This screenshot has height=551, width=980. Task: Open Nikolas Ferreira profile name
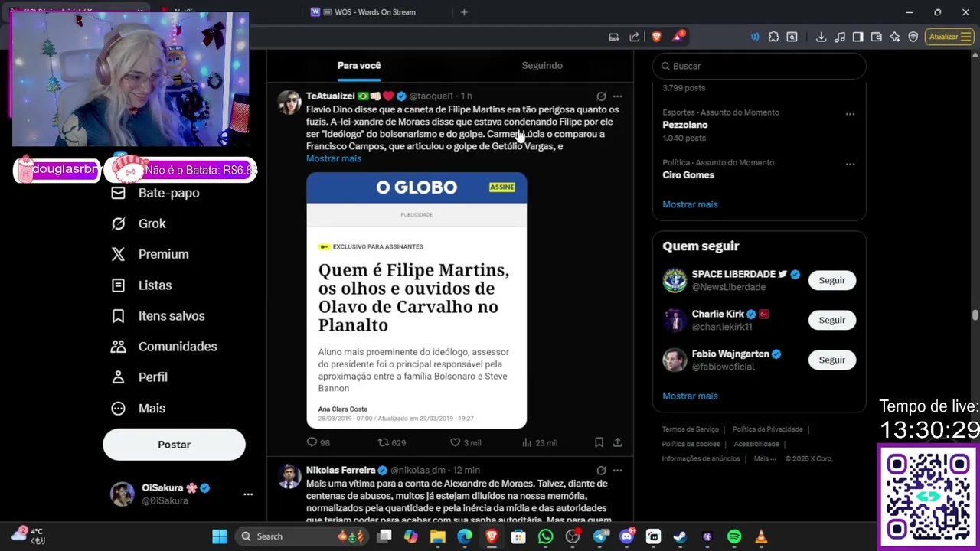click(x=341, y=470)
